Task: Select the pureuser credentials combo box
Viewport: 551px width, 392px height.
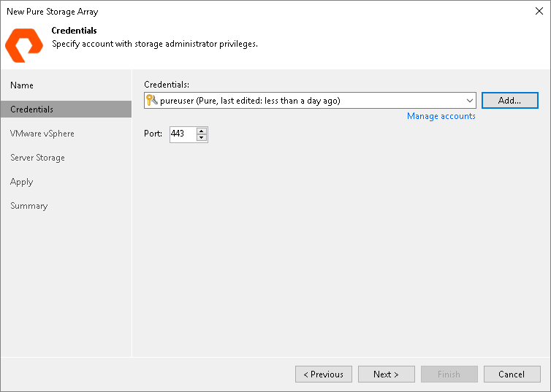Action: pyautogui.click(x=310, y=101)
